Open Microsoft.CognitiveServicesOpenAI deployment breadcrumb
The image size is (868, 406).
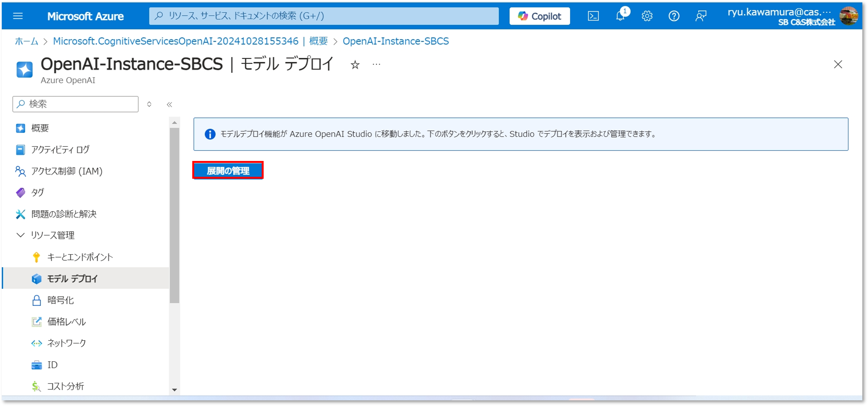coord(190,41)
